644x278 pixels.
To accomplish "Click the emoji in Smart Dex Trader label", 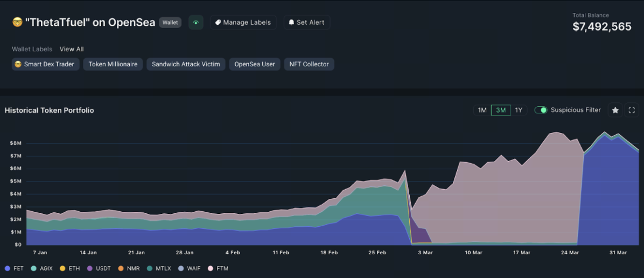I will (18, 64).
